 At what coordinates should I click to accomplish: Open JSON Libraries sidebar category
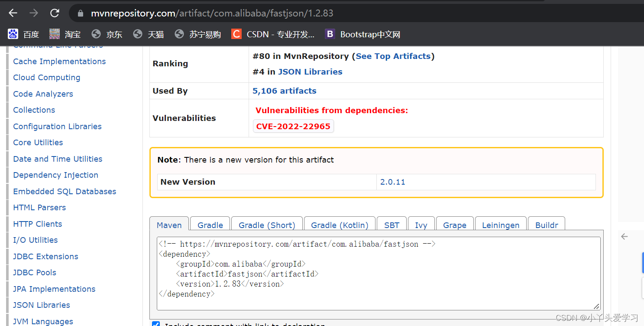42,305
